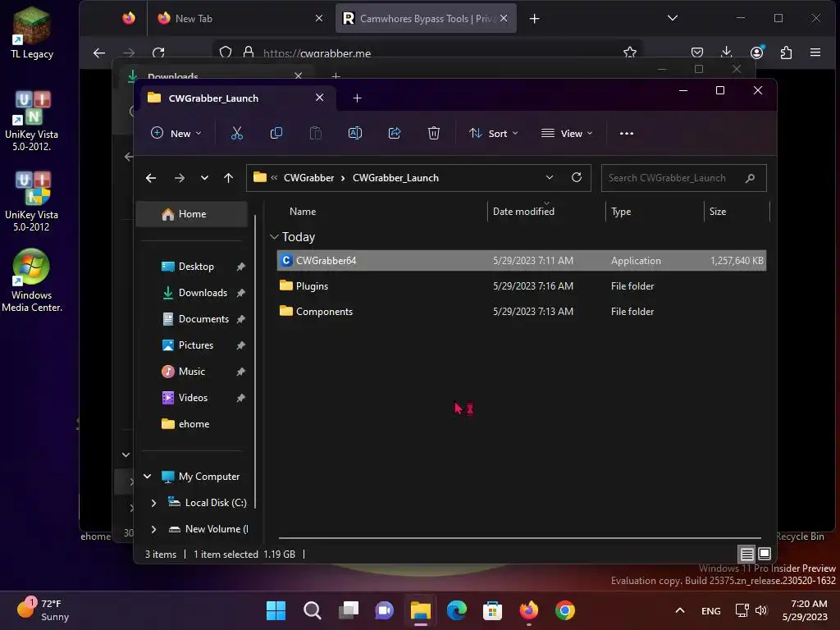Expand Local Disk (C:) tree node
The width and height of the screenshot is (840, 630).
click(153, 503)
